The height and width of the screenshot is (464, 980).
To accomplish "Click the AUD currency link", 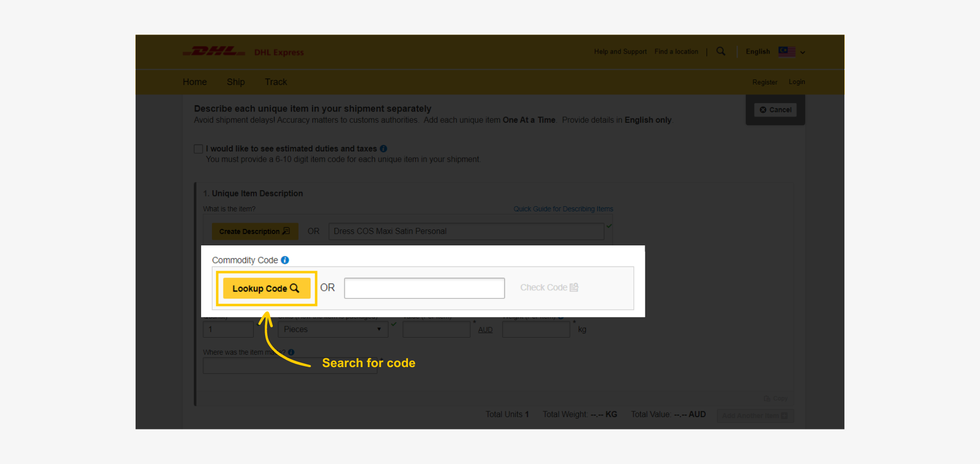I will click(x=485, y=330).
